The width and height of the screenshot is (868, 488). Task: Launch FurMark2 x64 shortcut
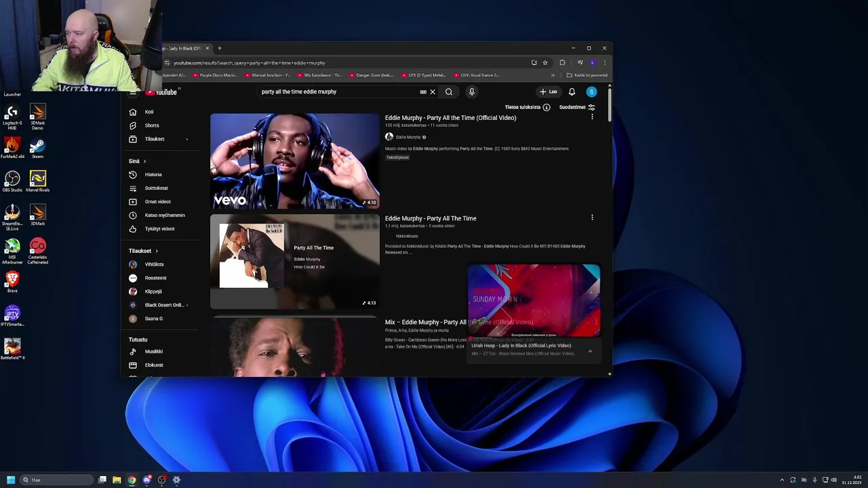pos(12,148)
